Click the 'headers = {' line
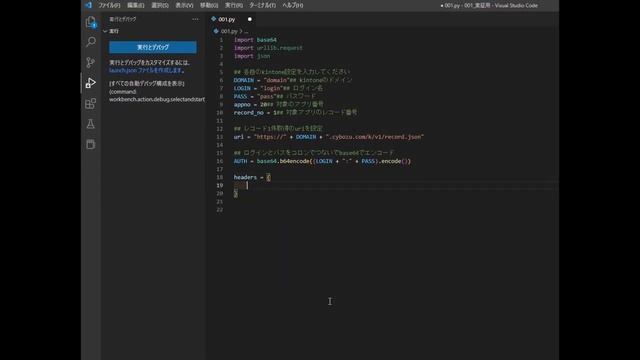This screenshot has height=360, width=640. coord(252,177)
